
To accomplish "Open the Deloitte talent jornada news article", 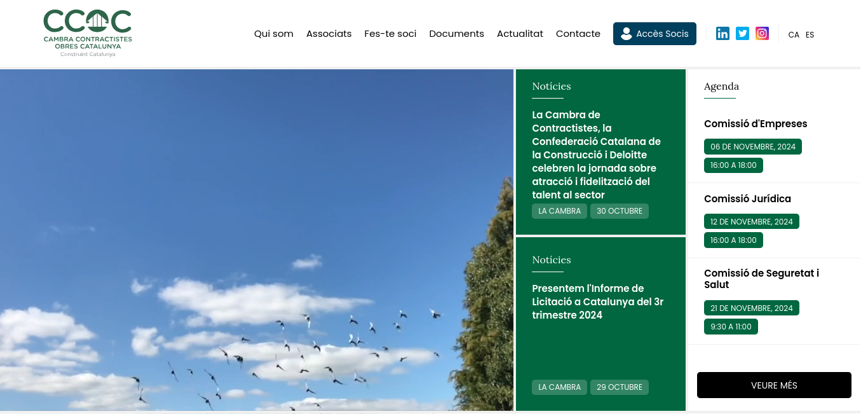I will point(596,155).
